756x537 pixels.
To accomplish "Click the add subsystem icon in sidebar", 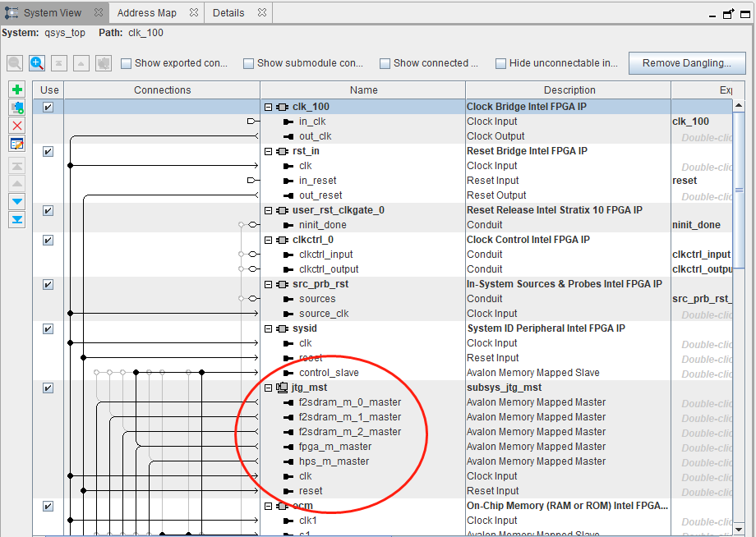I will [x=17, y=108].
